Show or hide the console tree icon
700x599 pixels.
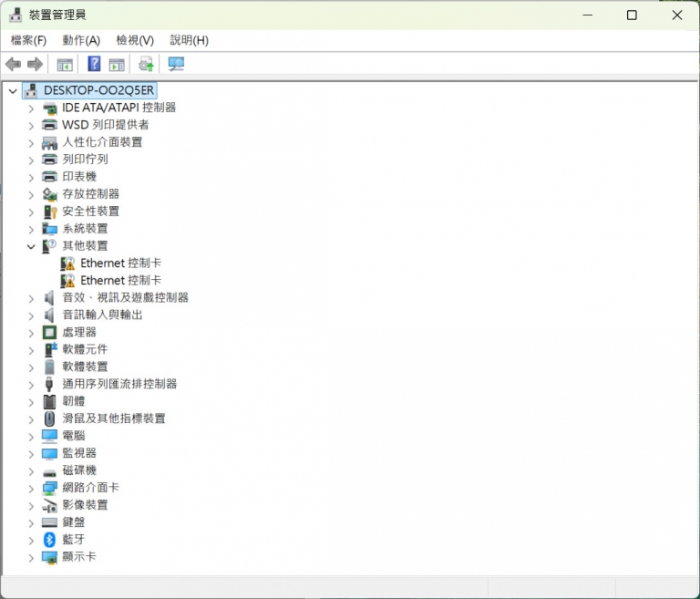[x=65, y=66]
